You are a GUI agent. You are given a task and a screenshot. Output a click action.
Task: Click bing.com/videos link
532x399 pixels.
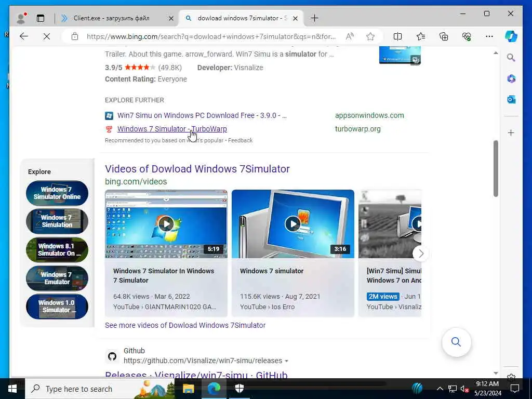pyautogui.click(x=136, y=181)
